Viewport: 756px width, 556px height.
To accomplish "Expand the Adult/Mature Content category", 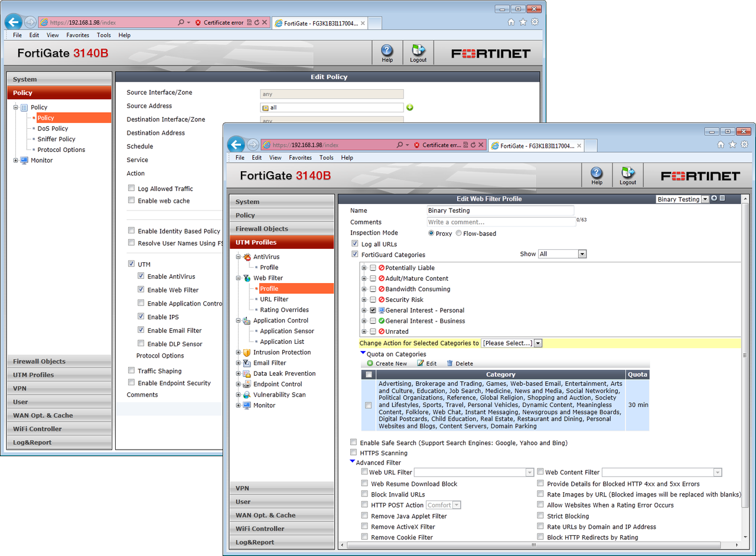I will pyautogui.click(x=364, y=279).
